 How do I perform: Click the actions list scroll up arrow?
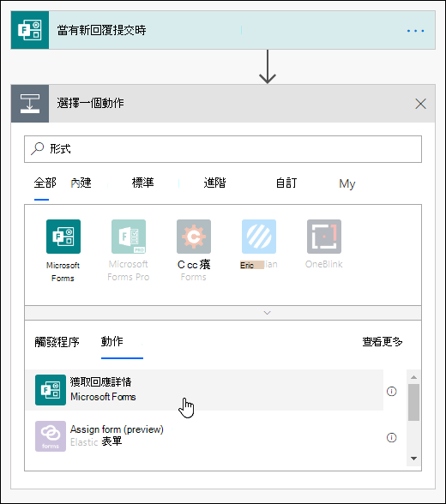coord(414,377)
